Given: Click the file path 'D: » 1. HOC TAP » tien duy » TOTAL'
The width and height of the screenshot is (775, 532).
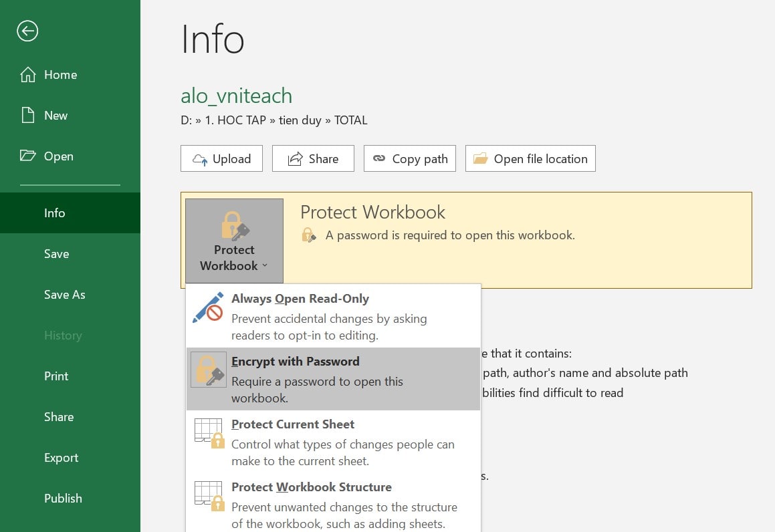Looking at the screenshot, I should 273,120.
